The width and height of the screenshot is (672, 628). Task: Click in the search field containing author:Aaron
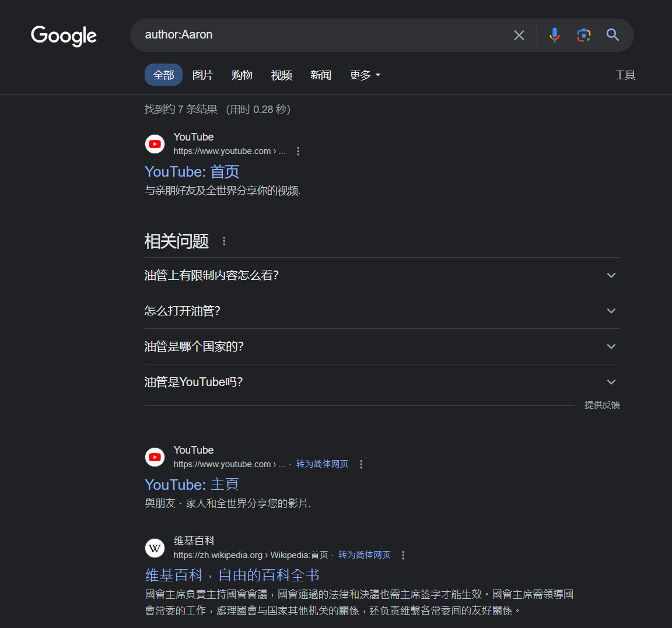click(321, 35)
